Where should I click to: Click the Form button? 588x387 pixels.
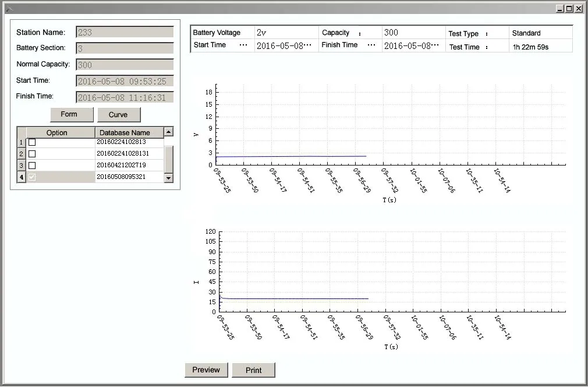(72, 114)
